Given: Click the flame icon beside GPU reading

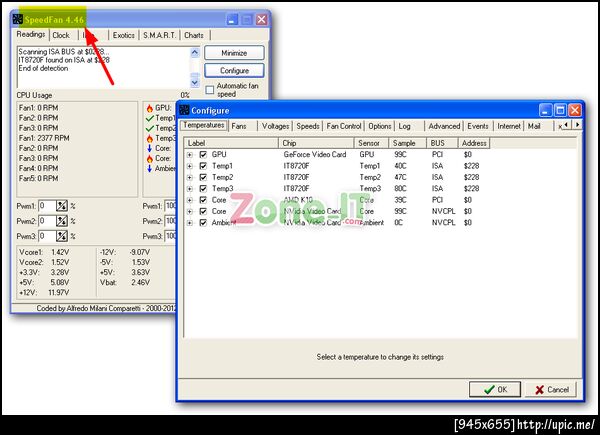Looking at the screenshot, I should 150,108.
